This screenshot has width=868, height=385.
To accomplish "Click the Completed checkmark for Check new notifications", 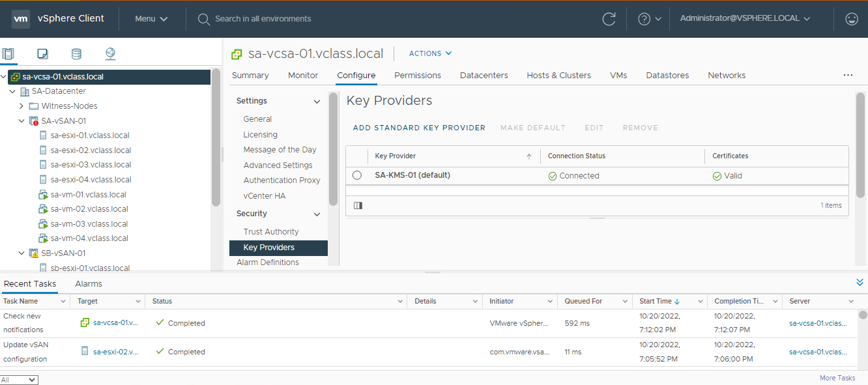I will tap(160, 323).
